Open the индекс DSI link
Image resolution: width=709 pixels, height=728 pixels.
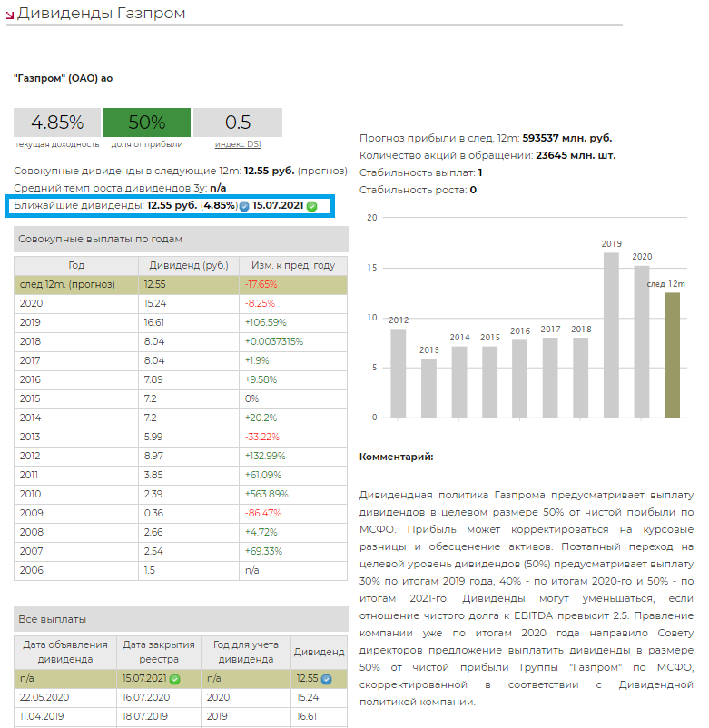pos(238,144)
